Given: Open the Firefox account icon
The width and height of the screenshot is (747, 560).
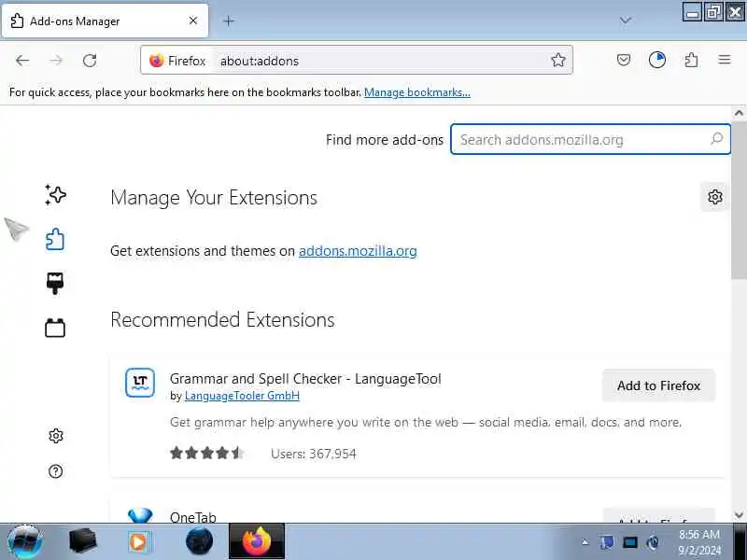Looking at the screenshot, I should (657, 60).
